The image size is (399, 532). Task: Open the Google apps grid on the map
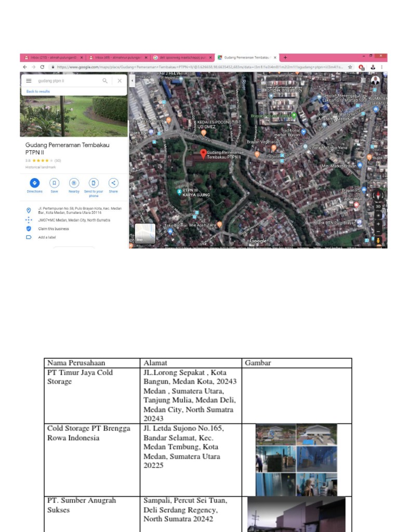click(x=363, y=80)
